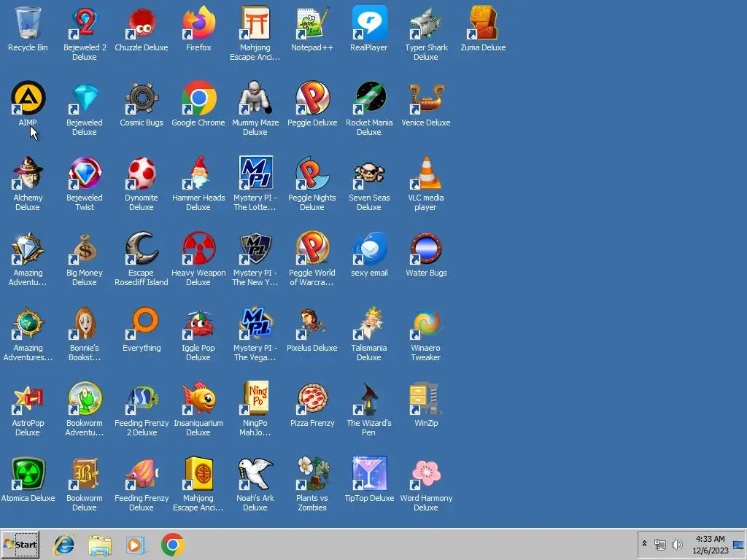Select the Notepad++ desktop shortcut
This screenshot has height=560, width=747.
tap(312, 23)
